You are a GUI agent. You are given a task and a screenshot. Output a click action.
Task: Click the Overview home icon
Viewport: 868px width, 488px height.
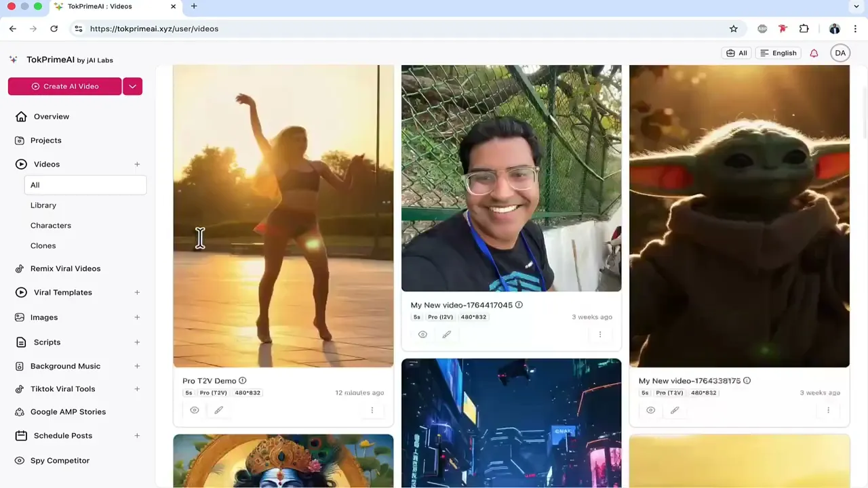(x=21, y=117)
